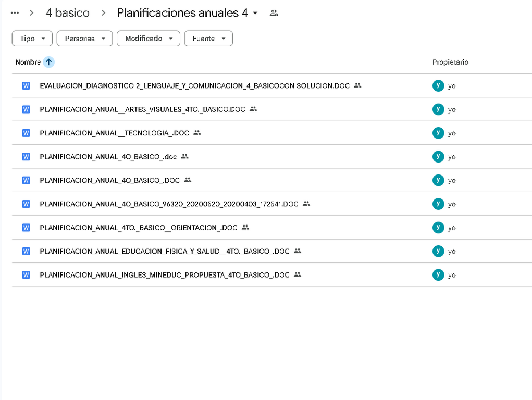Select file PLANIFICACION_ANUAL_4O_BASICO_96320_20200520_20200403_172541.DOC
532x400 pixels.
coord(169,204)
